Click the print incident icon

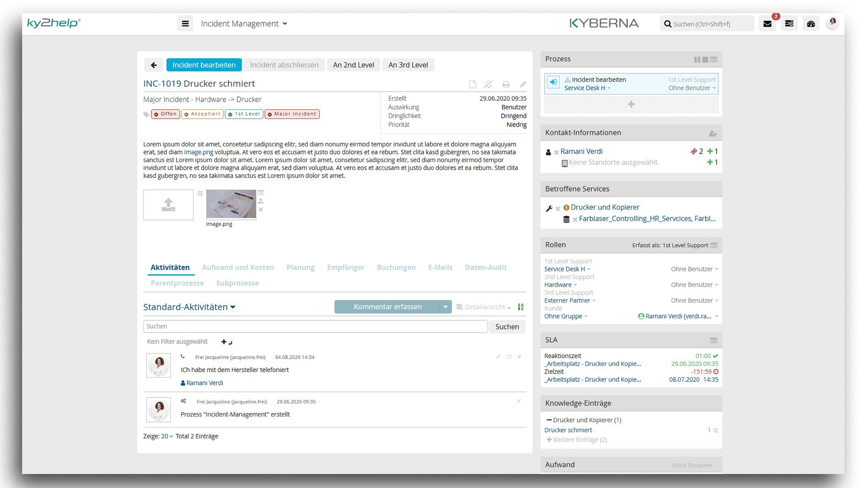[506, 84]
